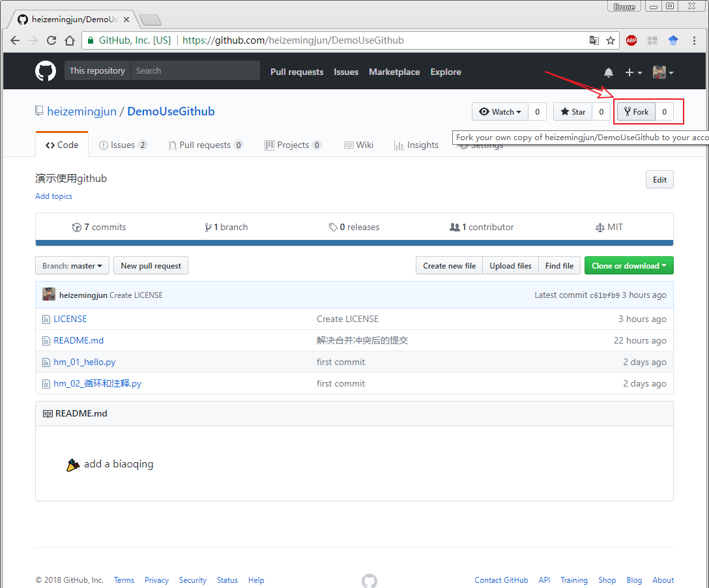Click Pull requests in the top navigation

tap(297, 72)
